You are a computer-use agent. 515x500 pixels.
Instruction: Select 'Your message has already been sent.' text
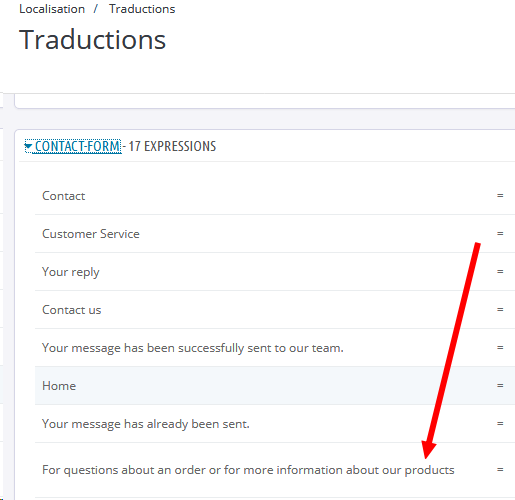146,424
